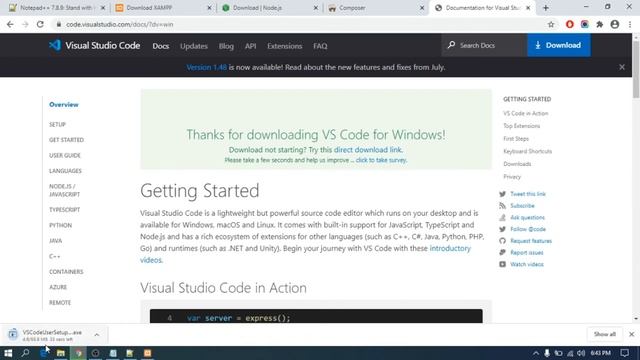Click the direct download link
This screenshot has width=640, height=360.
pos(367,150)
